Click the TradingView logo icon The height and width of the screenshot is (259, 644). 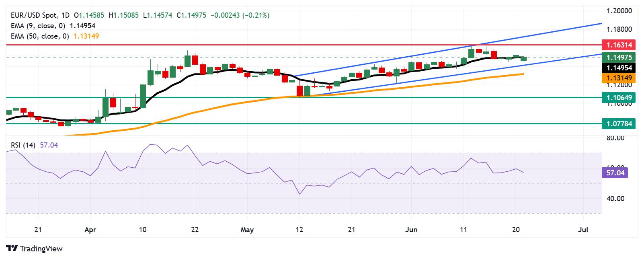(x=12, y=249)
